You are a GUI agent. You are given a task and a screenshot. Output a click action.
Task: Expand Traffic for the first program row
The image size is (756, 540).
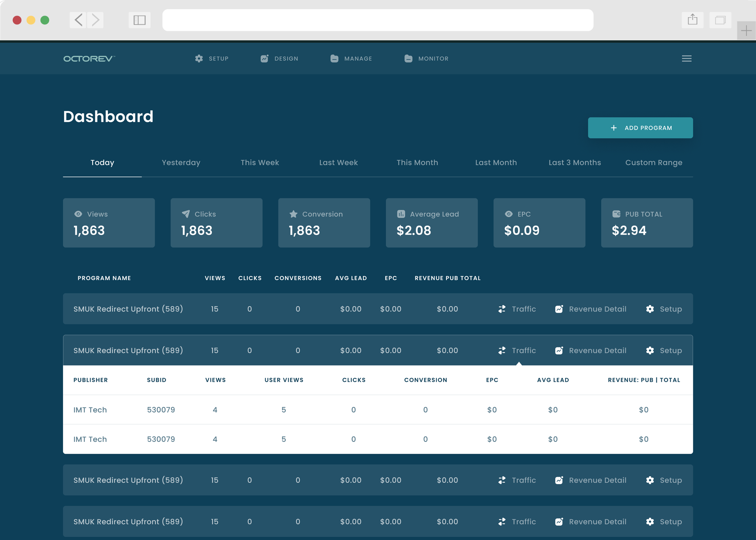click(517, 309)
